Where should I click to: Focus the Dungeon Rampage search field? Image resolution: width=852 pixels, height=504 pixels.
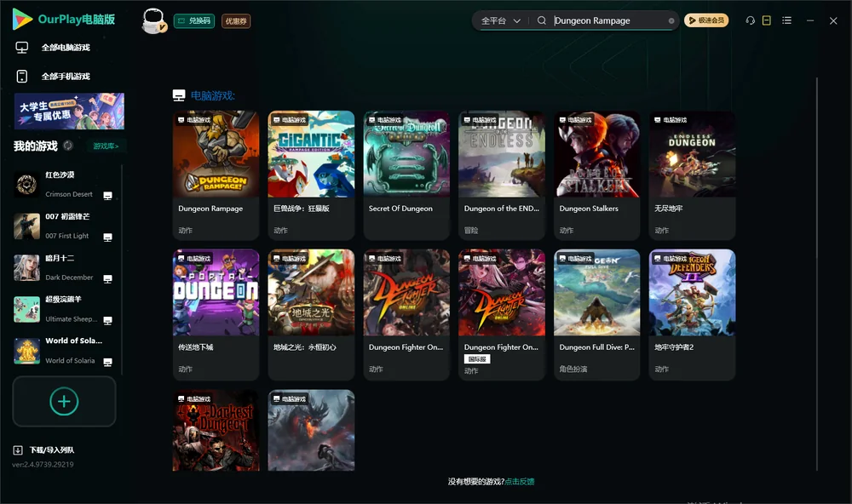(x=608, y=20)
